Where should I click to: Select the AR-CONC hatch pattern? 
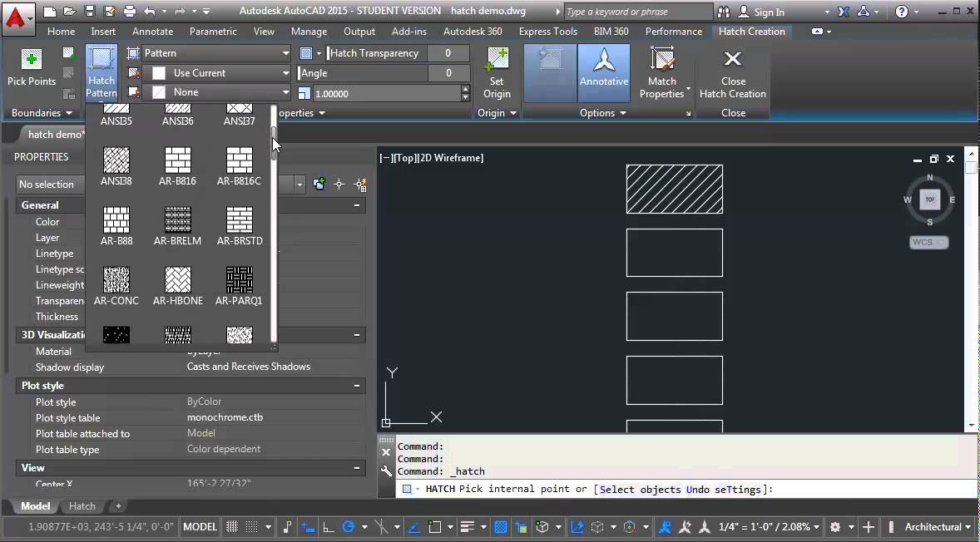coord(116,286)
